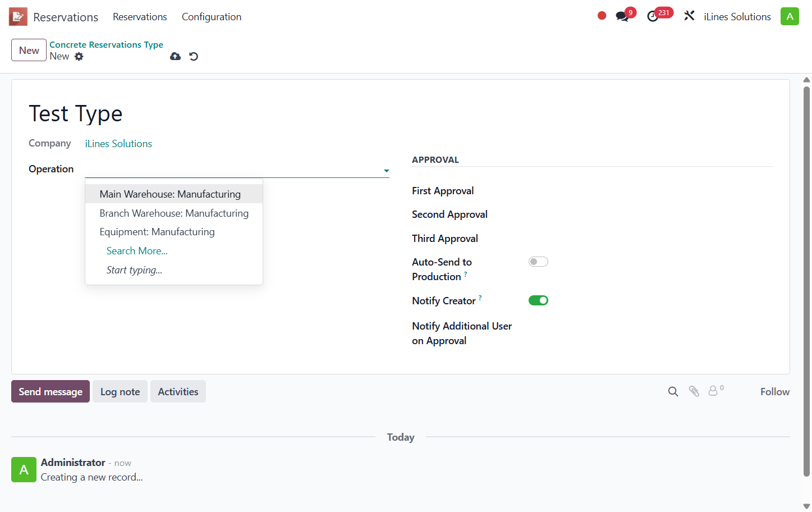Click the iLines Solutions company switcher
This screenshot has width=812, height=512.
737,17
